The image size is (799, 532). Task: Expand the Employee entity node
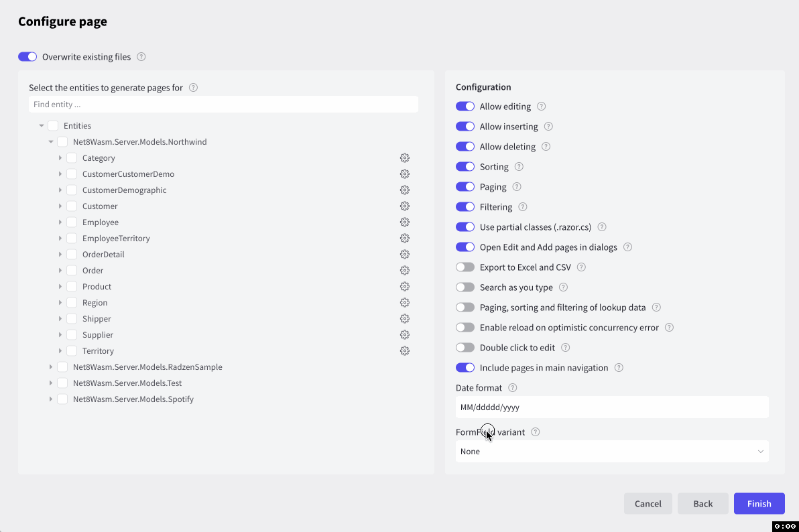(x=60, y=222)
